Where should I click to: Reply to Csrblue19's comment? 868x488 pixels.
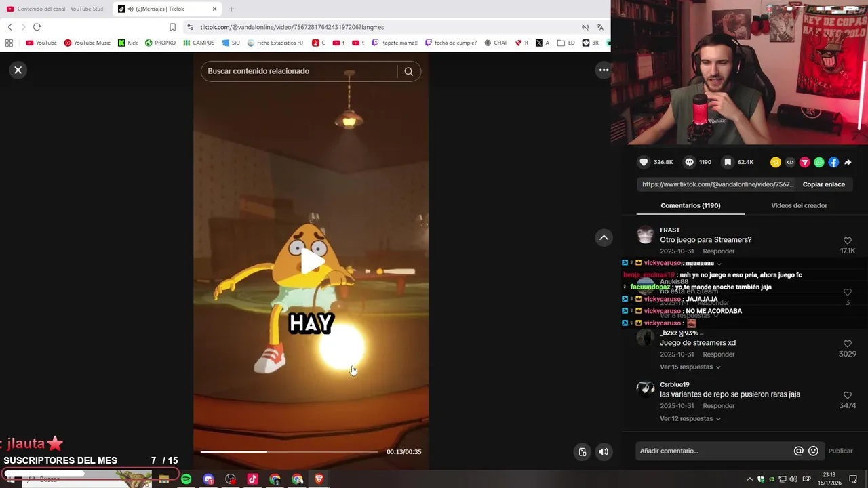[x=718, y=406]
